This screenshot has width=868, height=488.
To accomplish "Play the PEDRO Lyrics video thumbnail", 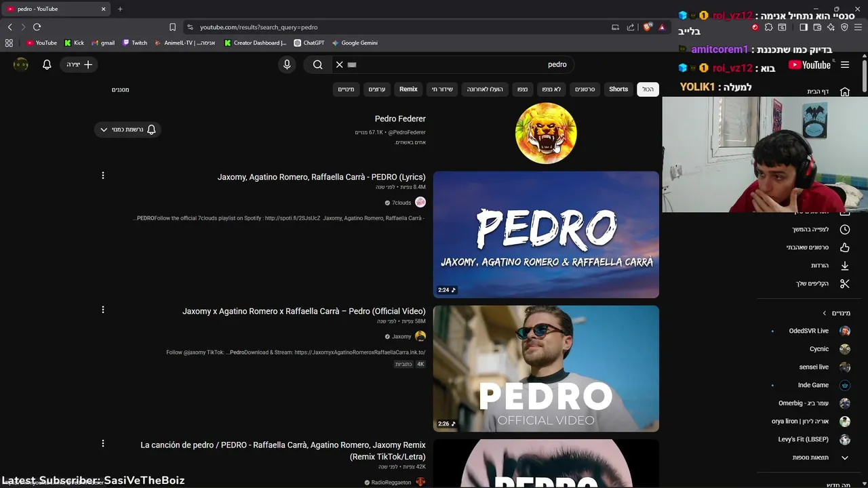I will pyautogui.click(x=546, y=235).
